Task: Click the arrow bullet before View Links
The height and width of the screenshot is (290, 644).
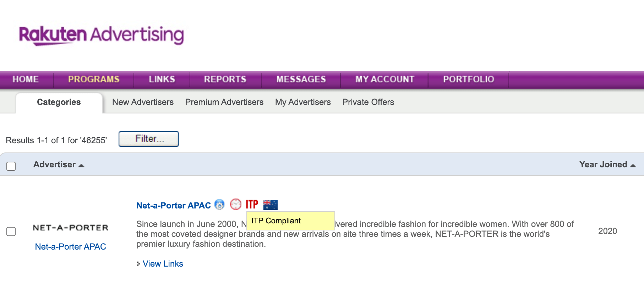Action: (138, 264)
